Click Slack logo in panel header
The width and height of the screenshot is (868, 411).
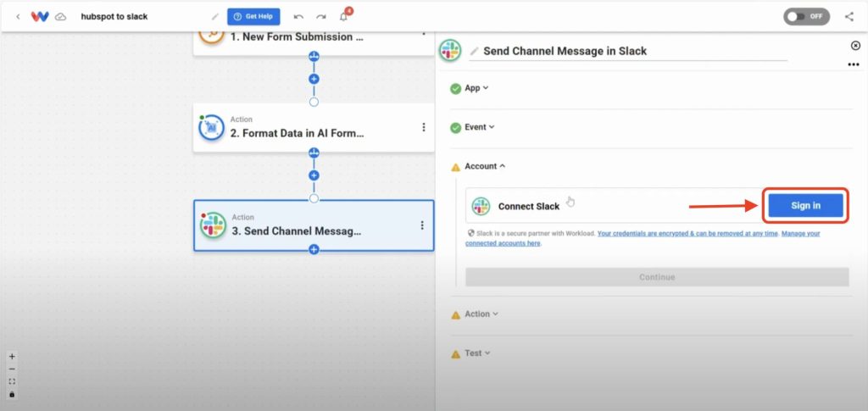[x=451, y=50]
